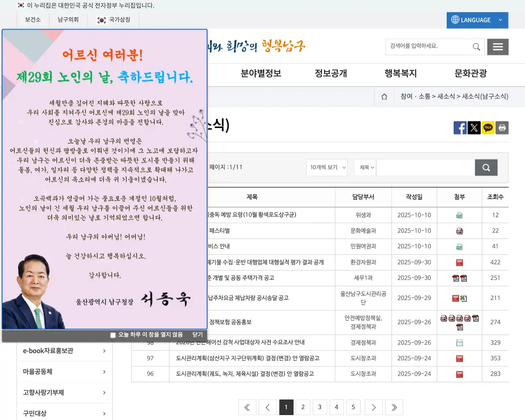Go to first page arrow
Image resolution: width=525 pixels, height=420 pixels.
coord(247,407)
